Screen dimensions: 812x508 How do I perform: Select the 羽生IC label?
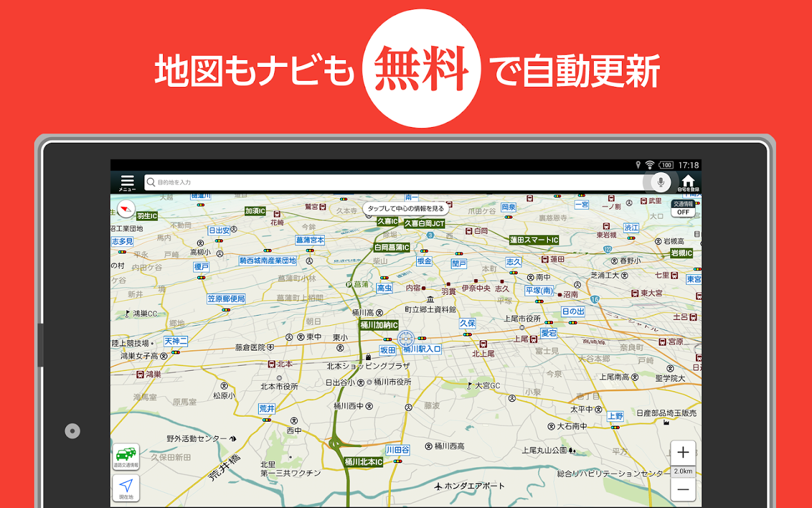[x=147, y=216]
